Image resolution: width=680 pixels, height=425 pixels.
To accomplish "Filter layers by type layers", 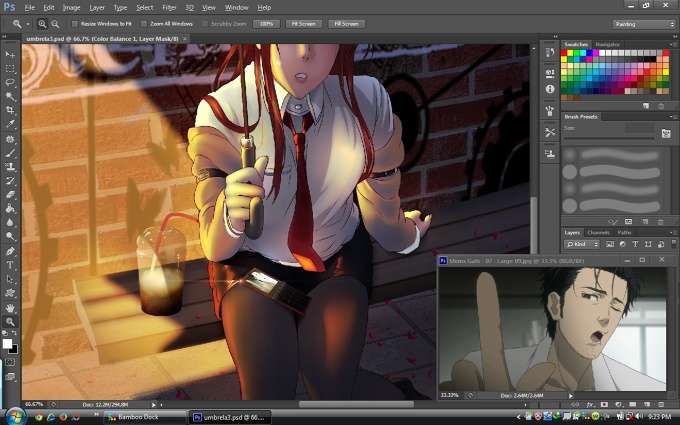I will click(635, 244).
